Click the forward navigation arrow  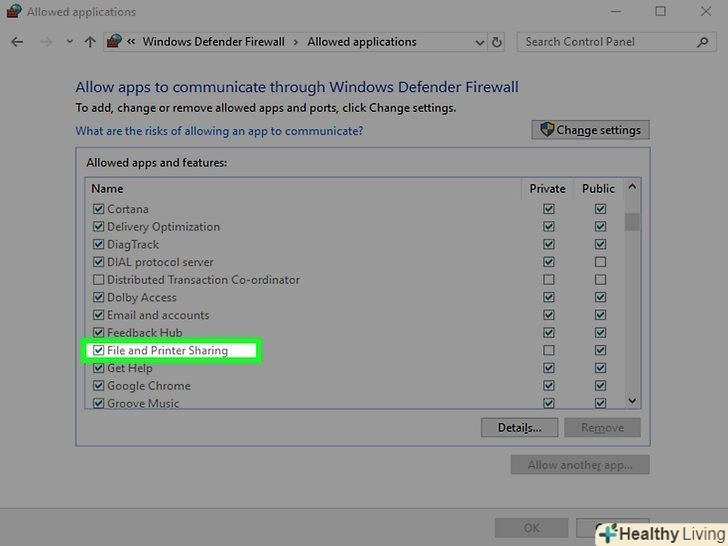pos(46,42)
